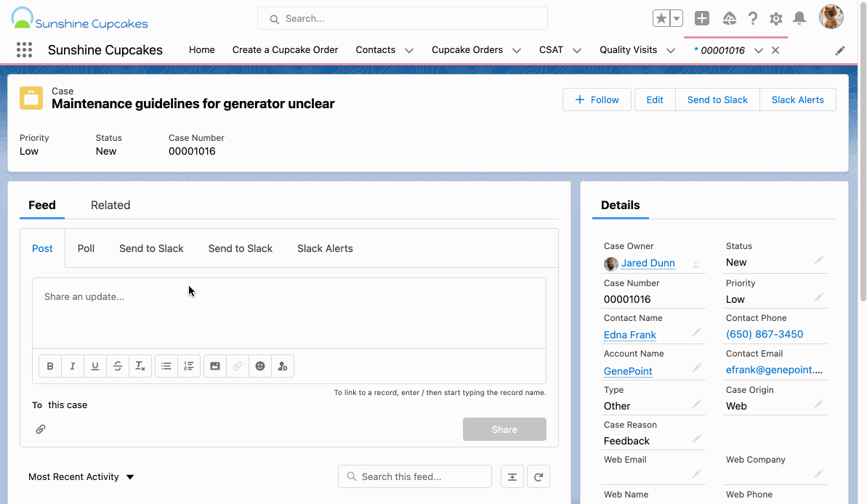Edit the Priority field pencil
Viewport: 867px width, 504px height.
click(819, 297)
